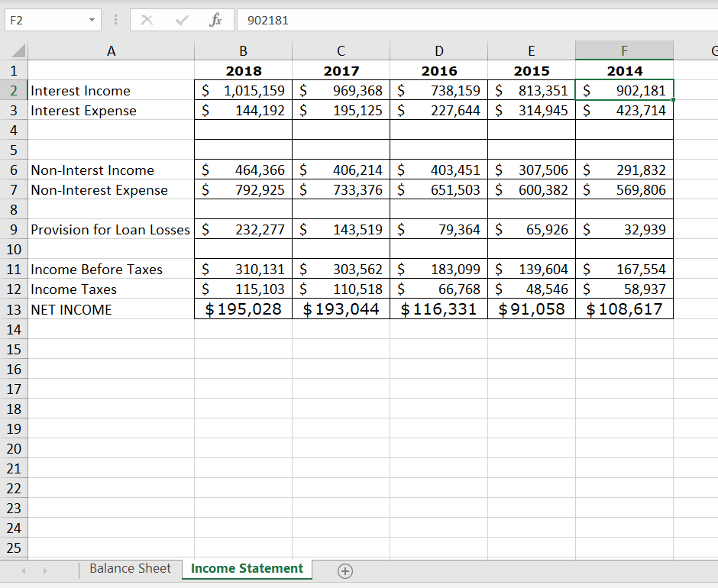The width and height of the screenshot is (718, 588).
Task: Click the Cancel (X) icon beside formula bar
Action: click(x=147, y=20)
